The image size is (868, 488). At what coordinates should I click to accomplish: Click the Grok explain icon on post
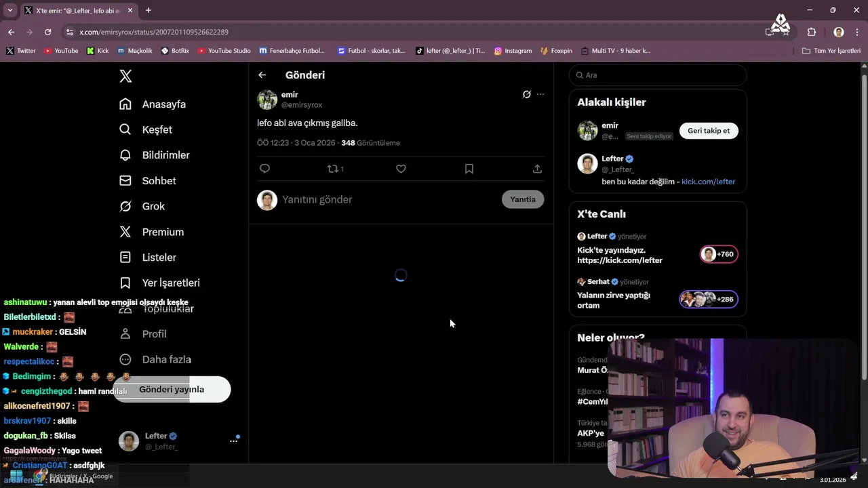[x=526, y=94]
